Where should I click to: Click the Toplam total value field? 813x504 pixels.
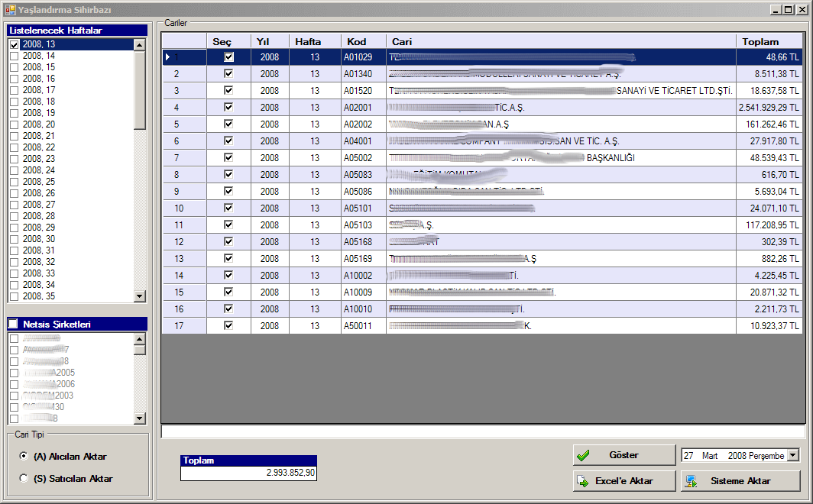(248, 473)
